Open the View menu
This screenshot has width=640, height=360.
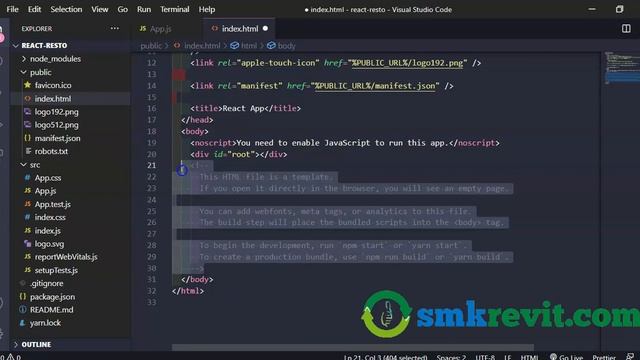100,9
